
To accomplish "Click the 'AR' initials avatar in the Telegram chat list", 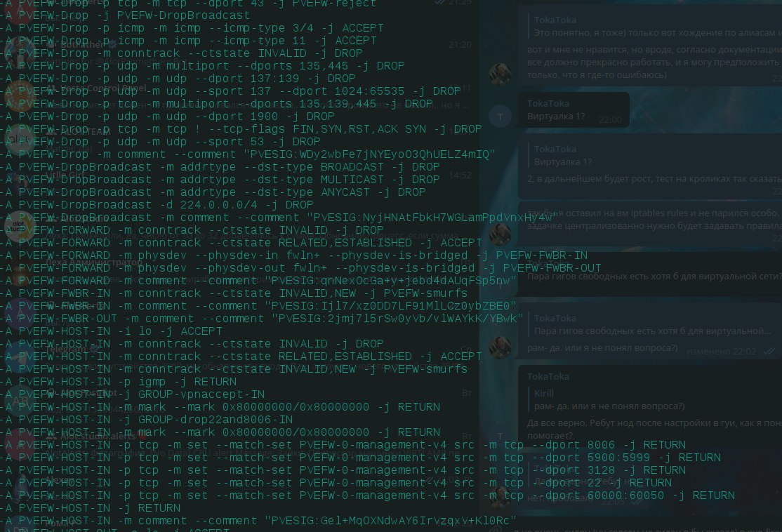I will pyautogui.click(x=19, y=400).
